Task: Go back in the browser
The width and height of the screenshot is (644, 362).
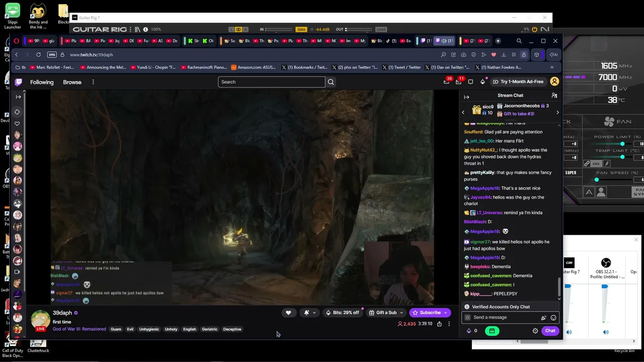Action: point(16,54)
